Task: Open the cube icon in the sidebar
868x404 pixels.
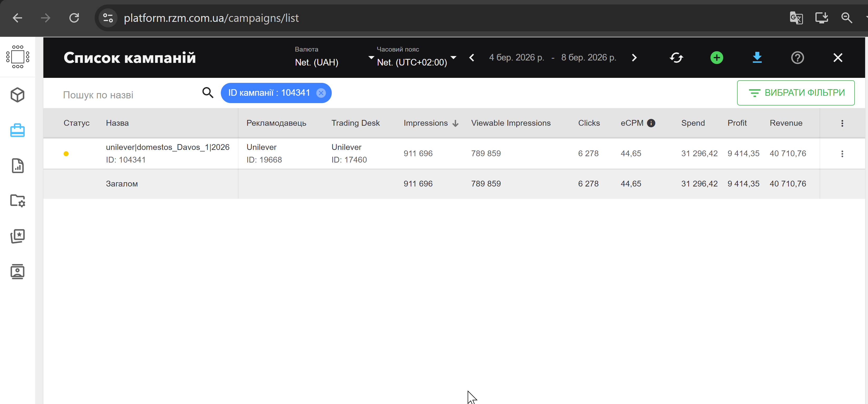Action: pos(18,95)
